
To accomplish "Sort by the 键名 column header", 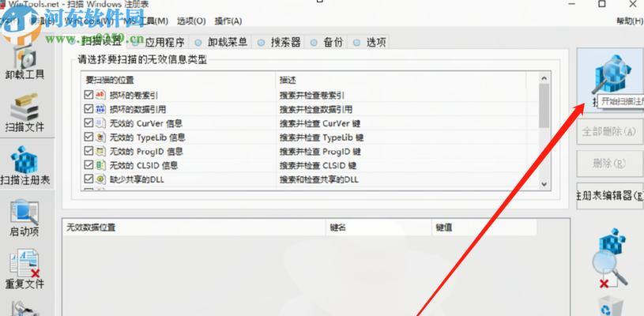I will point(379,228).
